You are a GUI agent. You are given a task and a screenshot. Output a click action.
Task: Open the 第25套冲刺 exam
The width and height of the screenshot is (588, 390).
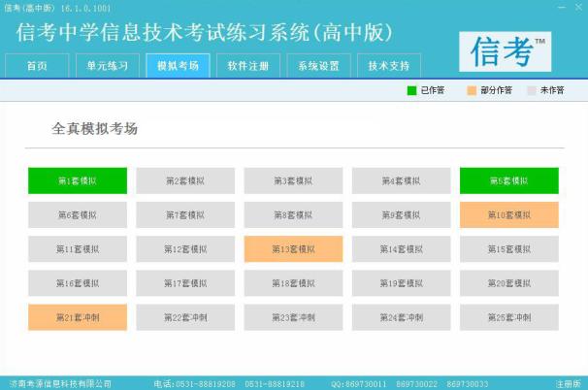click(x=509, y=317)
